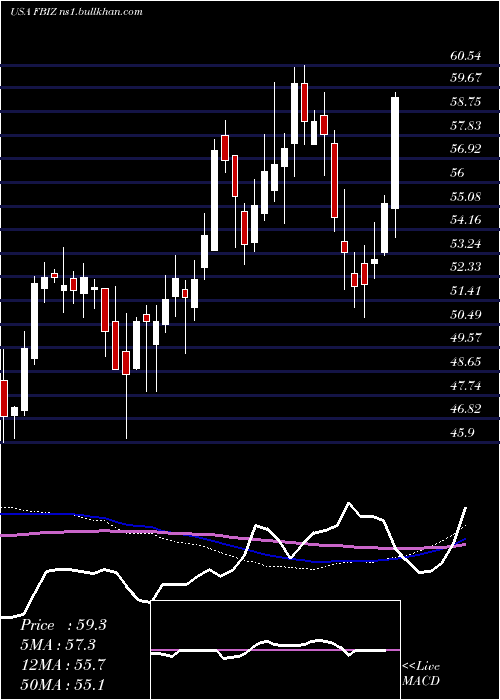The width and height of the screenshot is (500, 700).
Task: Click the 50.49 price axis label
Action: pyautogui.click(x=466, y=315)
